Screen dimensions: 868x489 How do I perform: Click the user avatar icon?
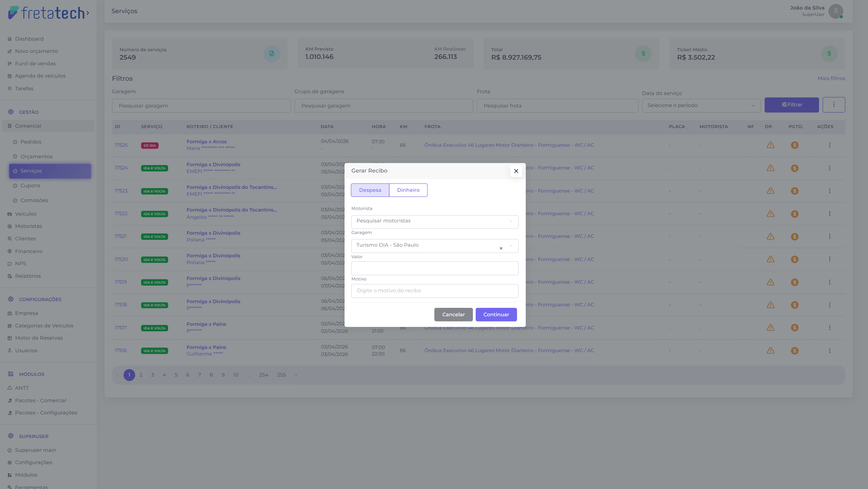(x=836, y=11)
